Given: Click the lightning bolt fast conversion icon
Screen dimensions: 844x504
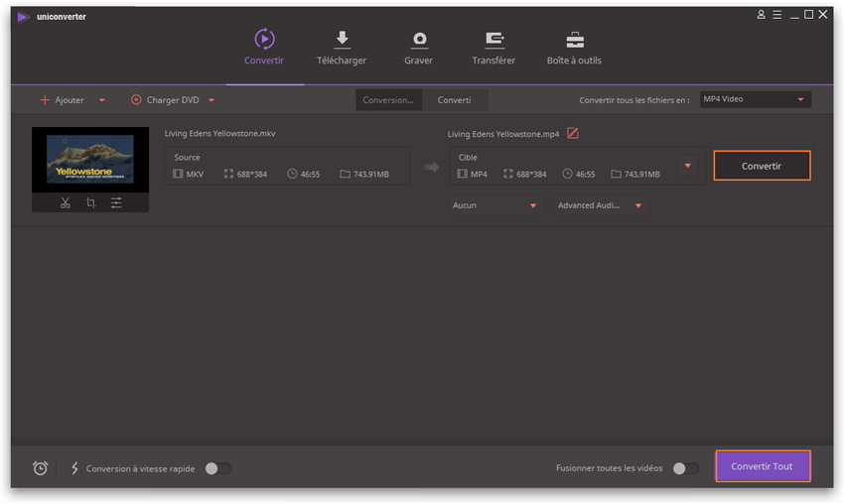Looking at the screenshot, I should click(74, 468).
